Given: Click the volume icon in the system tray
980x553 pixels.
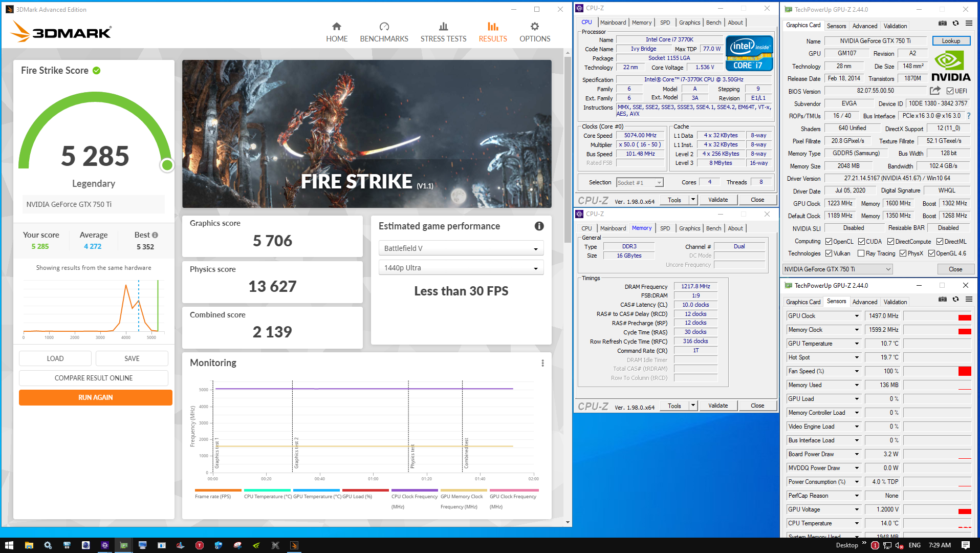Looking at the screenshot, I should click(x=900, y=545).
